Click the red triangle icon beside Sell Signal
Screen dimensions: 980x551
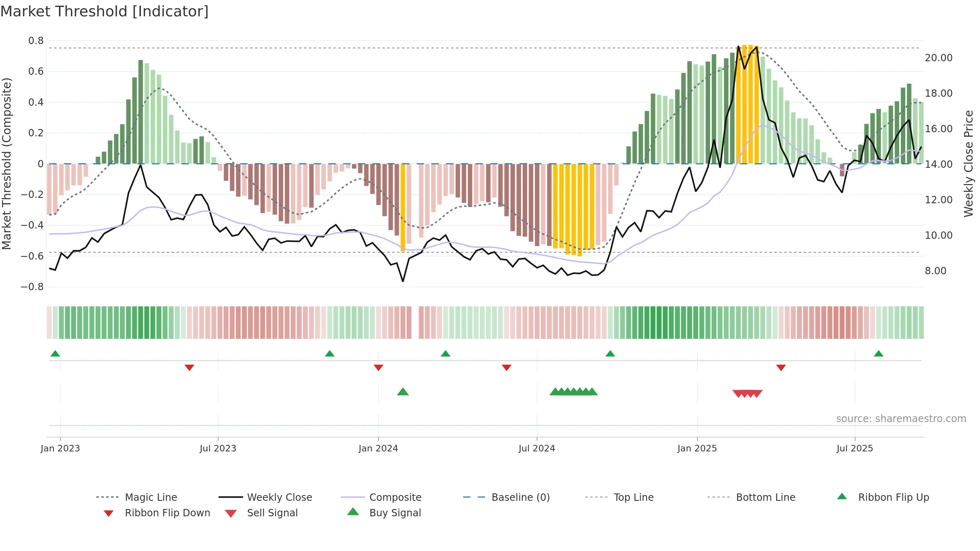(x=231, y=513)
